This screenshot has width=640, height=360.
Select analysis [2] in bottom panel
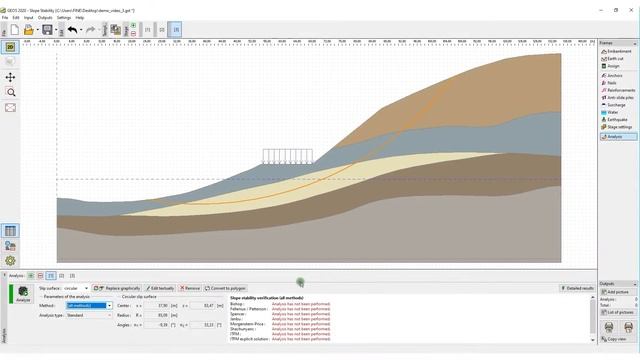point(62,276)
